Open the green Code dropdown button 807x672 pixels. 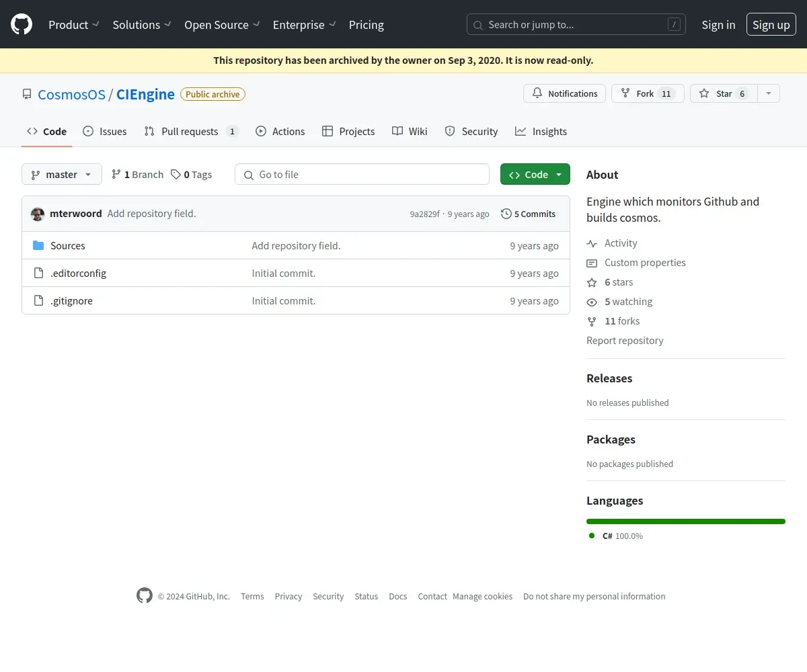[x=535, y=174]
